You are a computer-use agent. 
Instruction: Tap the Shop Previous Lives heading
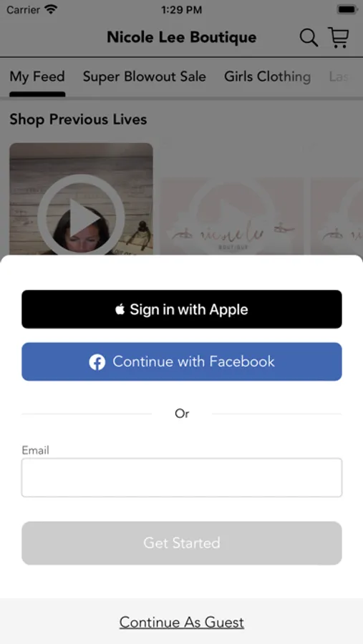click(78, 119)
